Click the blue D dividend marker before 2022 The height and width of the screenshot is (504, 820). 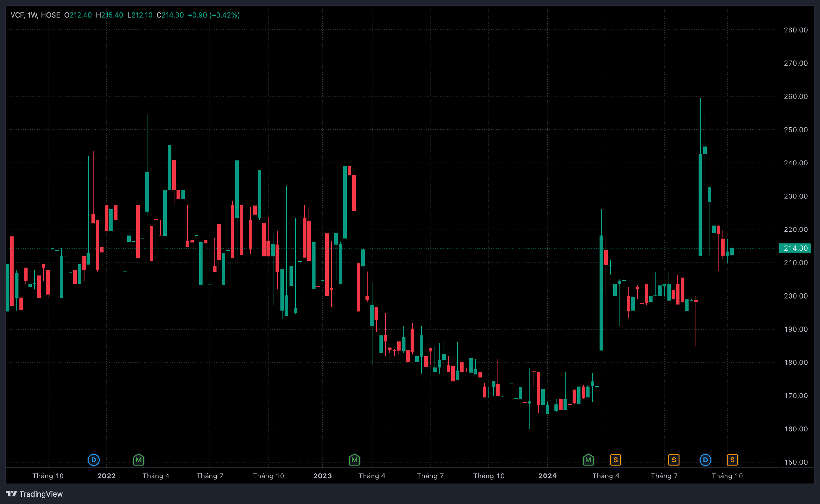coord(94,460)
